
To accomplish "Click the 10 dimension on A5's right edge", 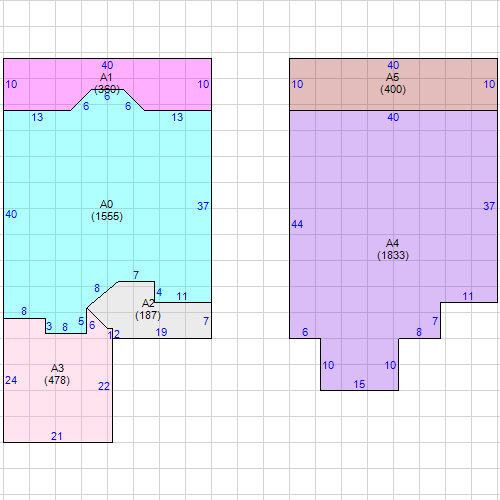I will click(489, 84).
